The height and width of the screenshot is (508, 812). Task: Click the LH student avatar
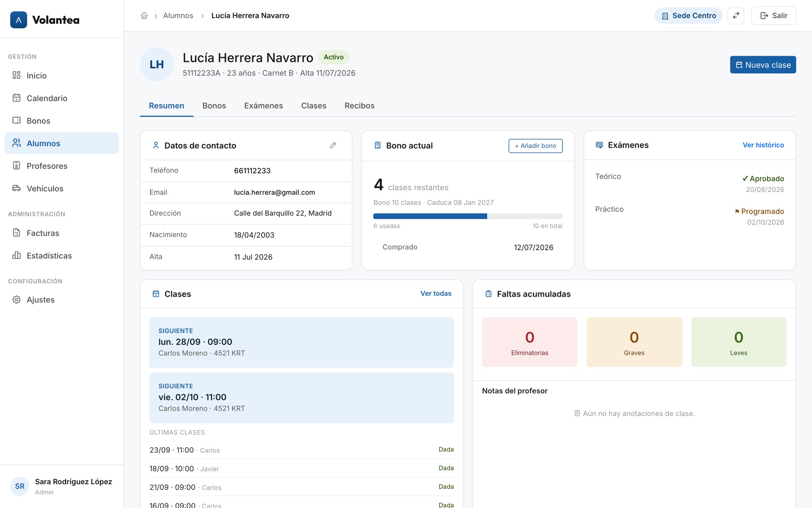(157, 64)
